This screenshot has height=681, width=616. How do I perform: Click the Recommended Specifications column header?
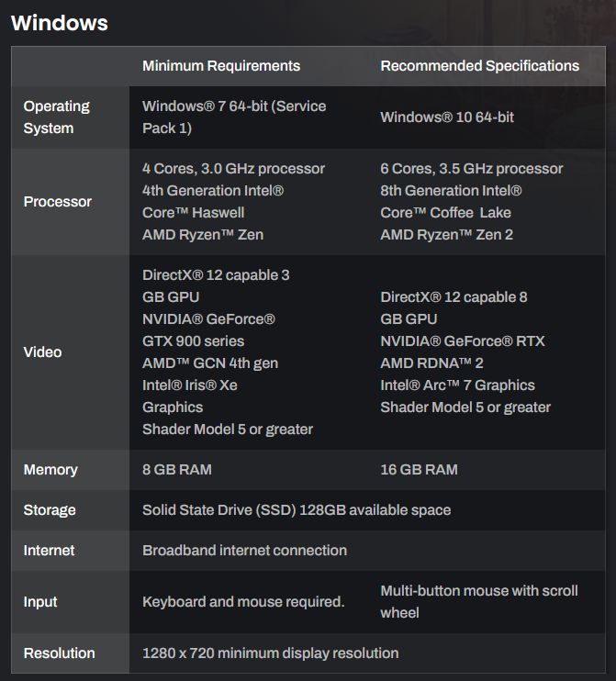480,66
